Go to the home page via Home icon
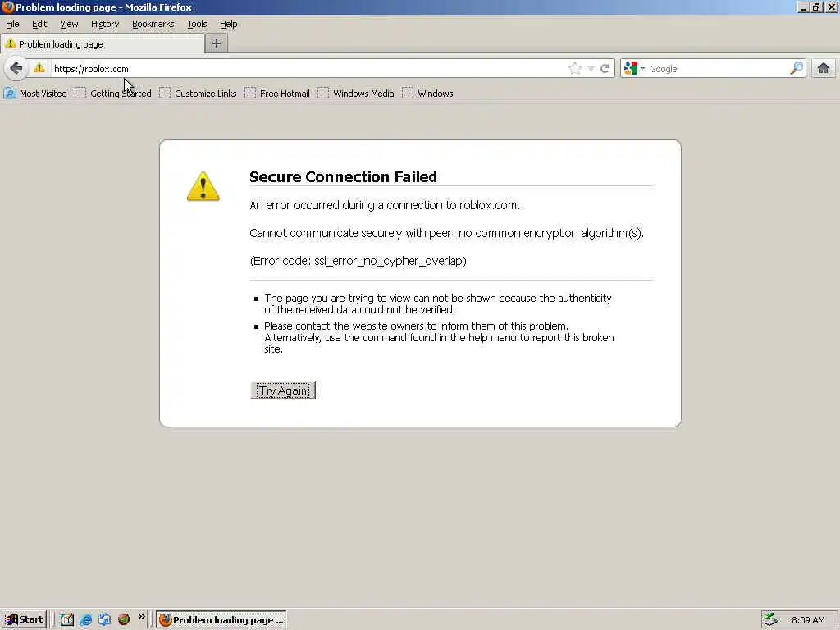 click(824, 69)
